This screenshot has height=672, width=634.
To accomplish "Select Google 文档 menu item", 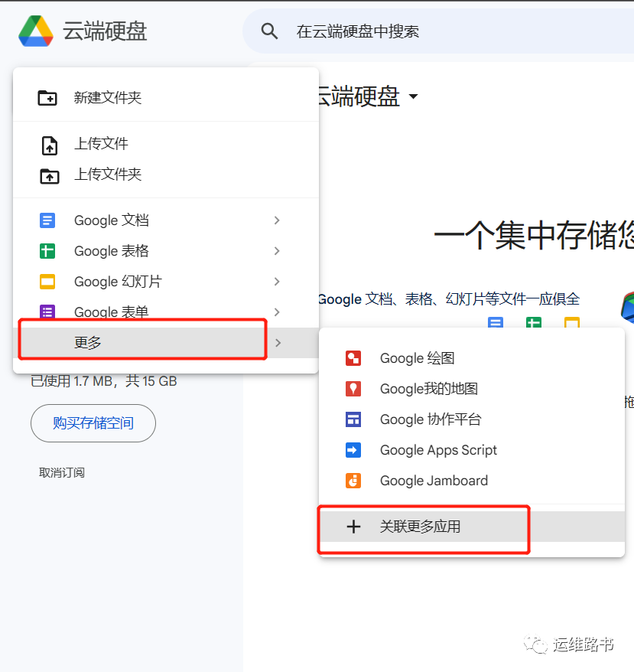I will click(x=166, y=220).
